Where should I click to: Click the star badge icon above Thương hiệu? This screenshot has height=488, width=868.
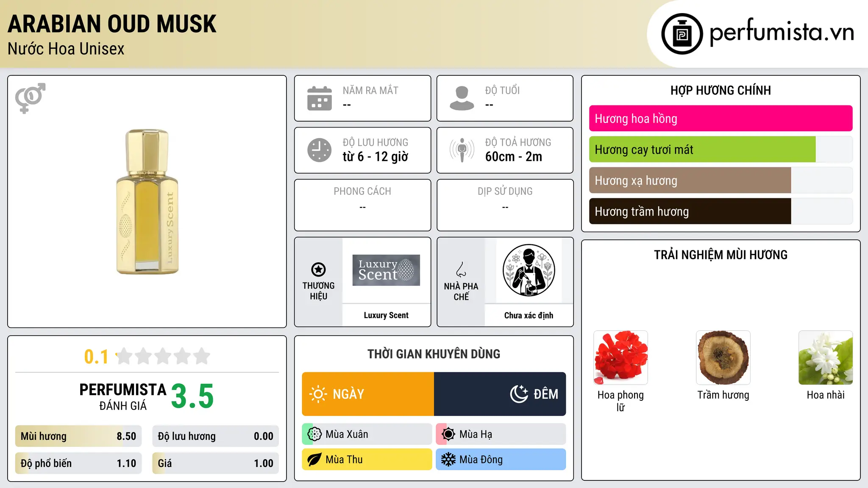coord(318,269)
